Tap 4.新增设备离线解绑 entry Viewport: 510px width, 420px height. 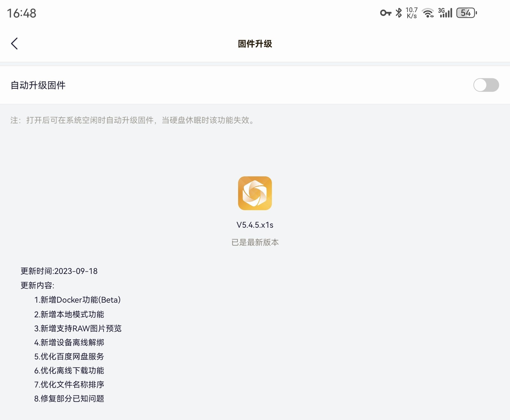[69, 343]
